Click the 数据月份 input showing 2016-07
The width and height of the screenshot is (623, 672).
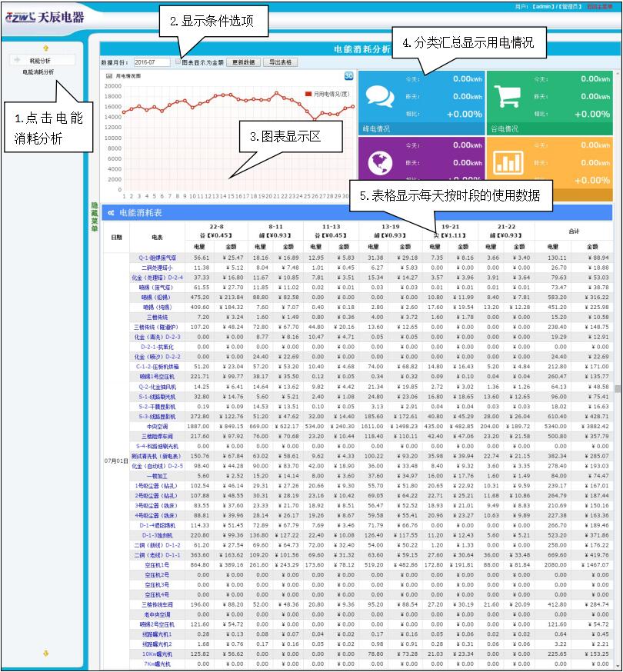pyautogui.click(x=152, y=62)
